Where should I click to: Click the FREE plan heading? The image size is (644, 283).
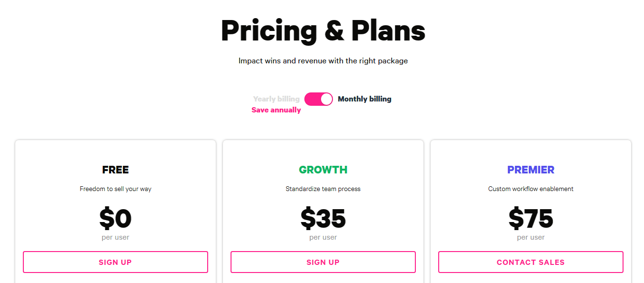[x=115, y=170]
